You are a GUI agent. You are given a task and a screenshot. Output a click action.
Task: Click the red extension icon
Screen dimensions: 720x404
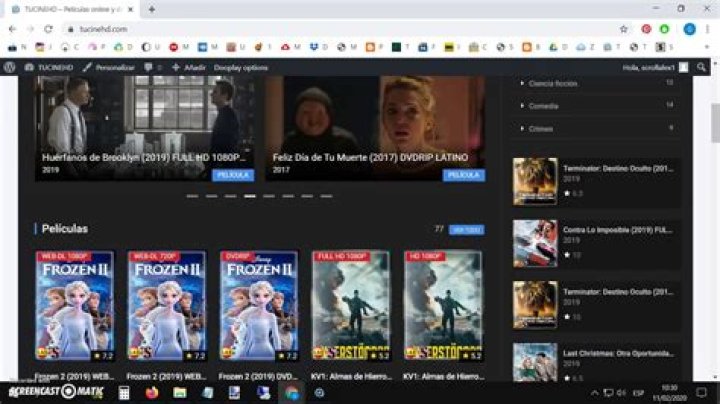pyautogui.click(x=646, y=29)
